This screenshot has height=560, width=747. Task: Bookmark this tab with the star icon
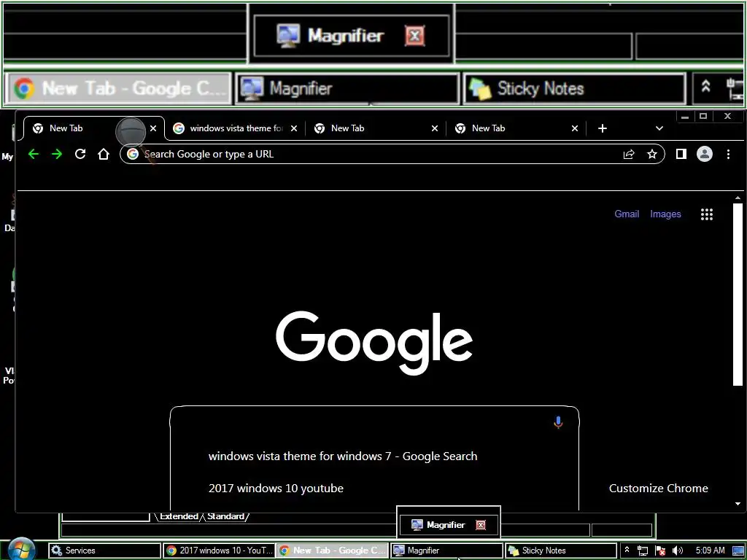(x=652, y=154)
